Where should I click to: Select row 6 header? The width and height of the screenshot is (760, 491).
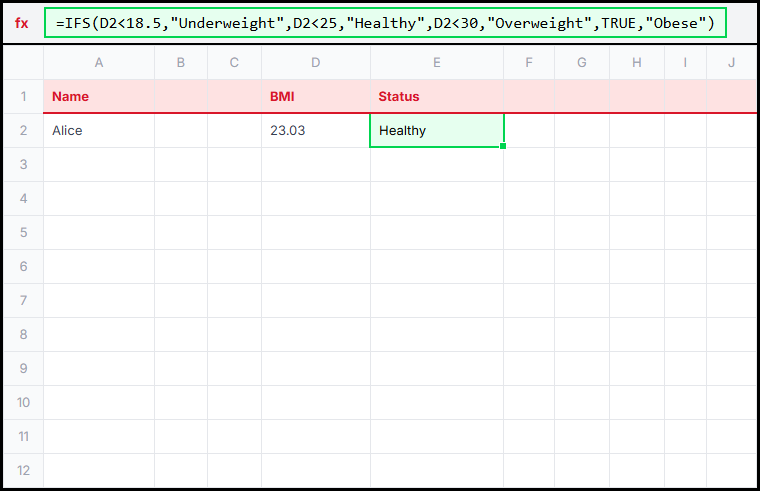(23, 267)
